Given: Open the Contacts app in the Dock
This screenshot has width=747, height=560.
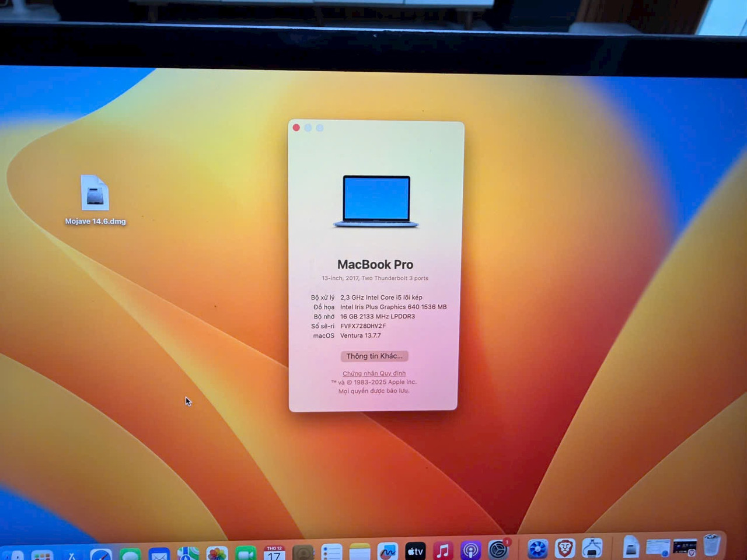Looking at the screenshot, I should pyautogui.click(x=303, y=552).
